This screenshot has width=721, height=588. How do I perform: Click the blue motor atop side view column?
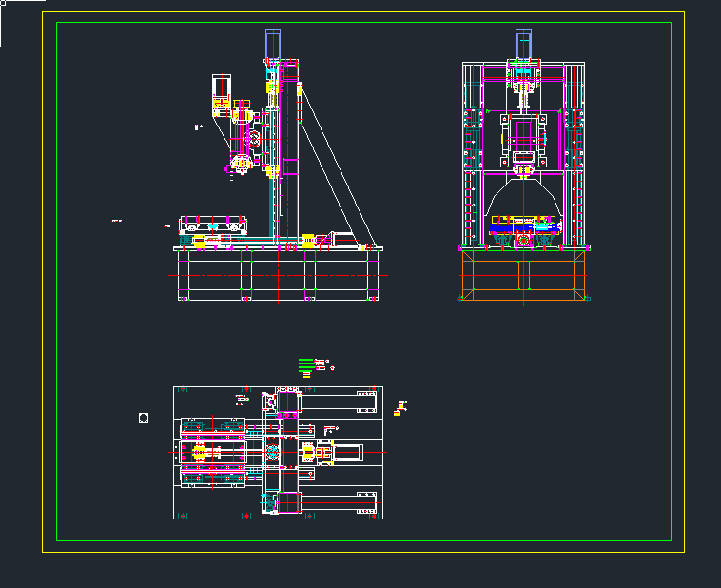tap(273, 44)
